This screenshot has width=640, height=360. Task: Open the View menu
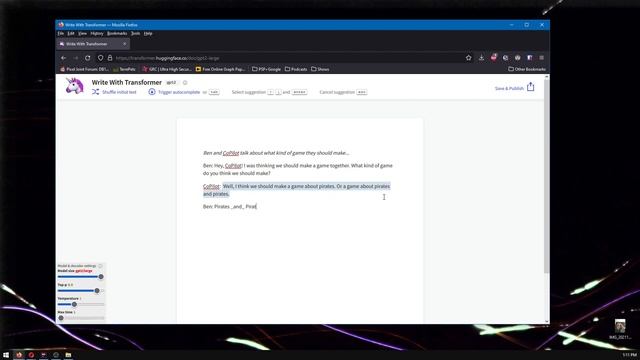tap(82, 33)
